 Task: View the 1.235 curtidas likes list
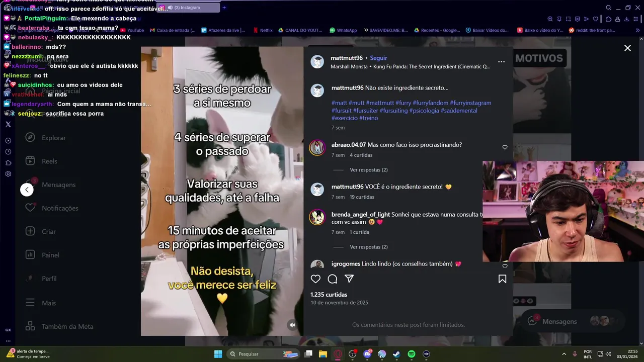(x=329, y=295)
